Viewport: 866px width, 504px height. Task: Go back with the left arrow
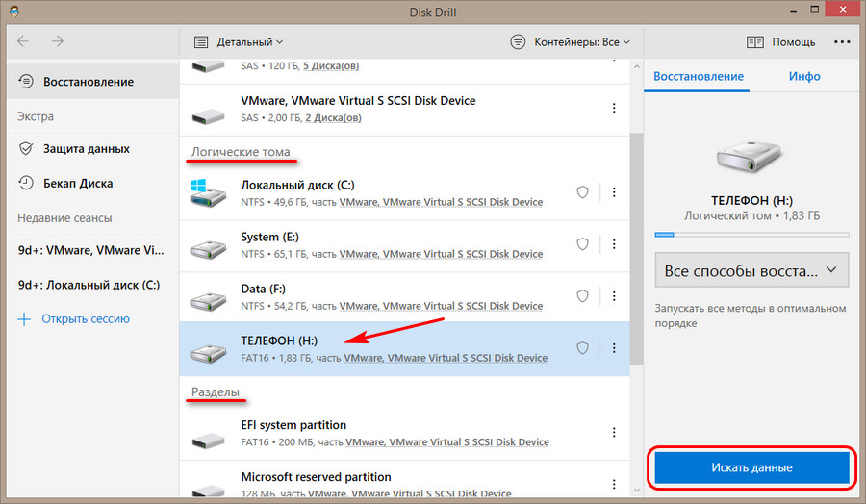tap(23, 41)
